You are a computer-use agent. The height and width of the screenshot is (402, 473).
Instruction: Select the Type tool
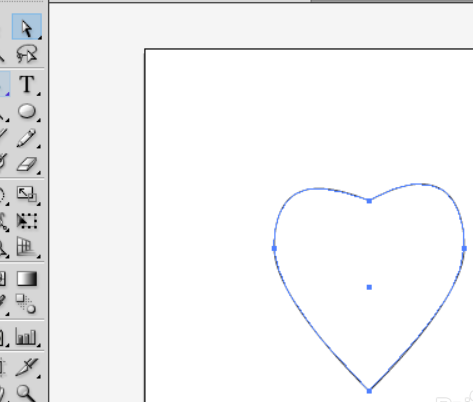click(x=27, y=84)
